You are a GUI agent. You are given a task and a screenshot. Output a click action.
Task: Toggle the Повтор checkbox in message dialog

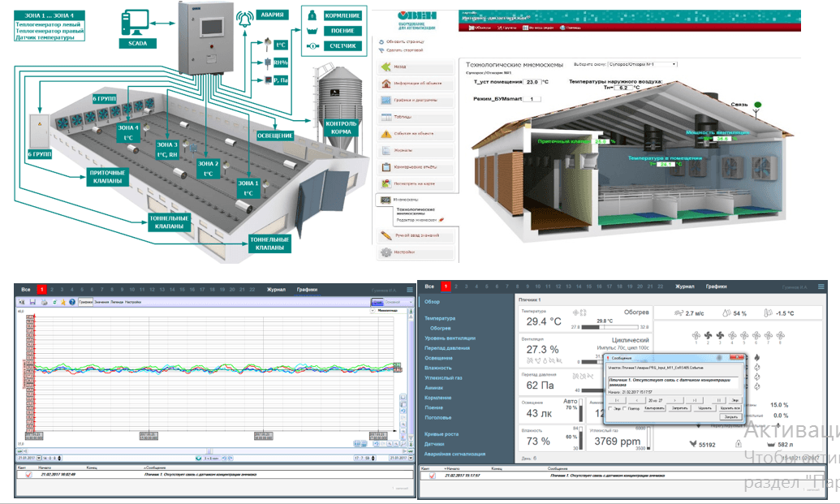tap(625, 408)
